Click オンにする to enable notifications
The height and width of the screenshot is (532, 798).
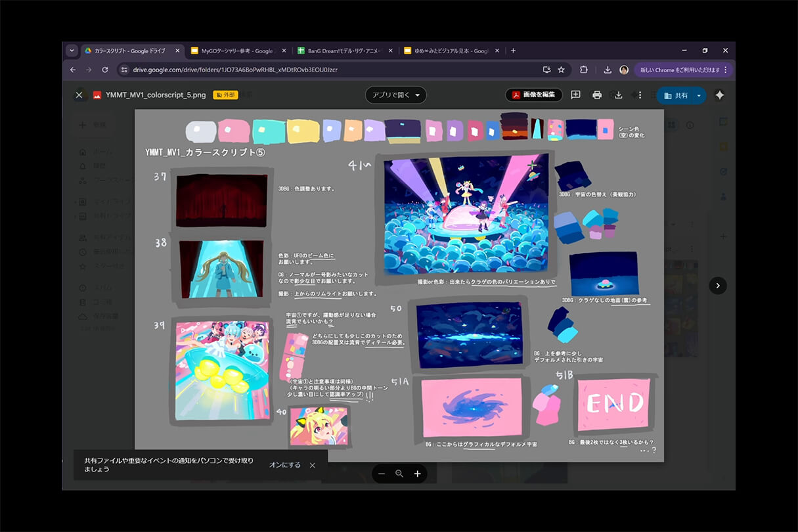pyautogui.click(x=284, y=465)
